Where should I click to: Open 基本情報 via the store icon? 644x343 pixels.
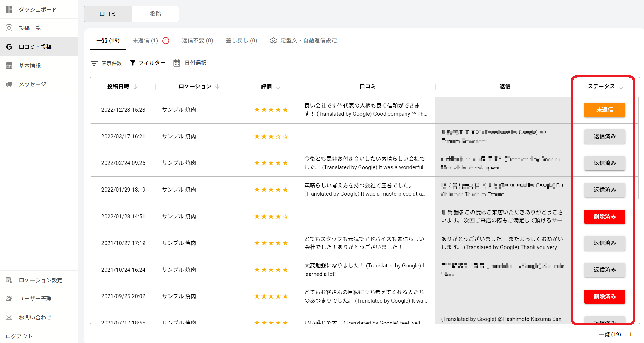click(x=9, y=66)
